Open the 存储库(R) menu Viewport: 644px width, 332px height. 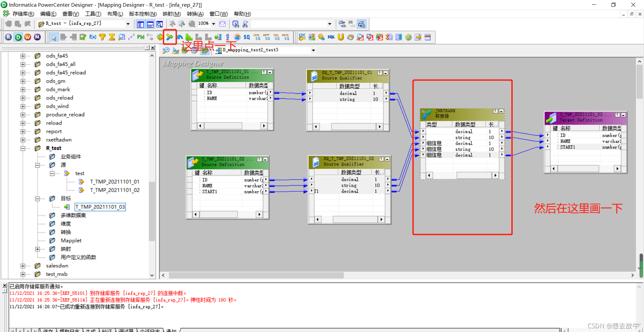tap(23, 14)
